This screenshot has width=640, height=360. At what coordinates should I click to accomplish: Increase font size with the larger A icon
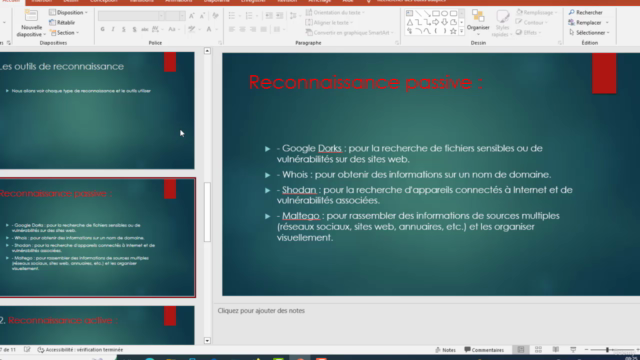192,16
